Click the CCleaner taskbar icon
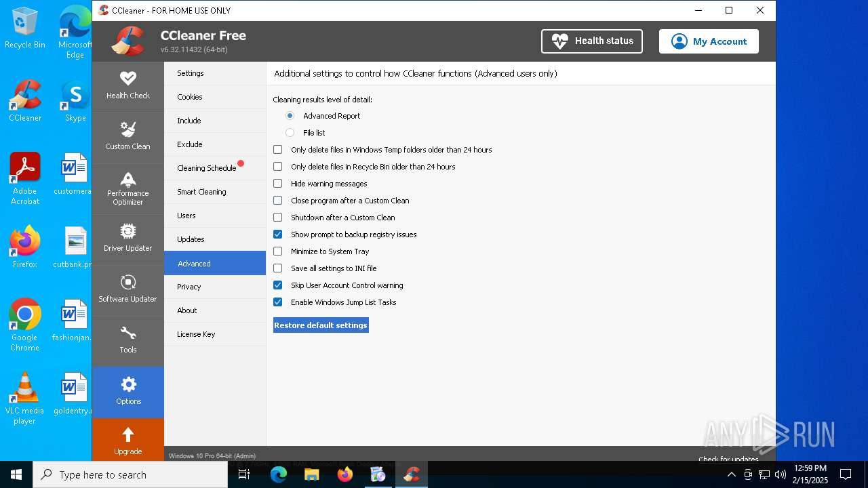868x488 pixels. (x=411, y=474)
